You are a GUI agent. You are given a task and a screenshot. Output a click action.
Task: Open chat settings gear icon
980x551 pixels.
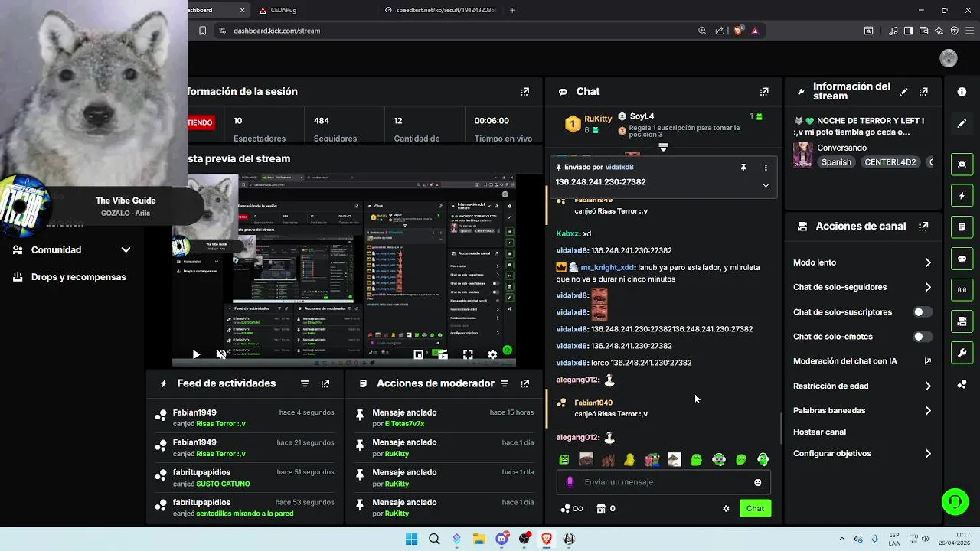(726, 508)
